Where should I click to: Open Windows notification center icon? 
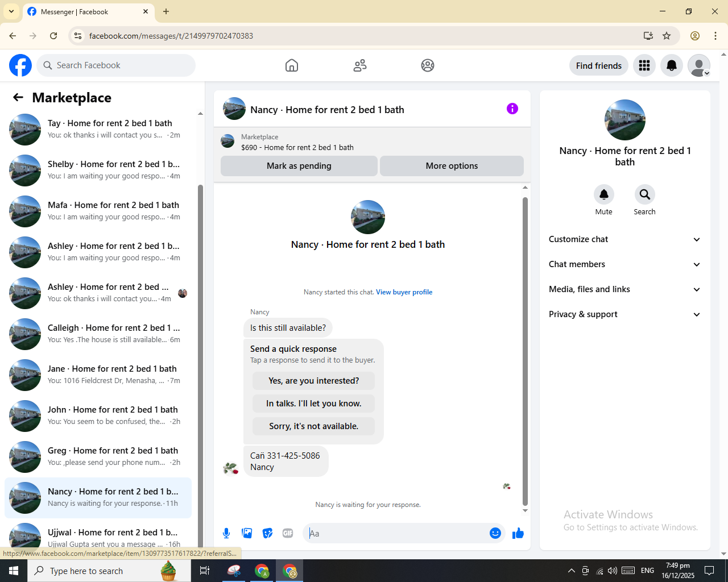click(709, 571)
